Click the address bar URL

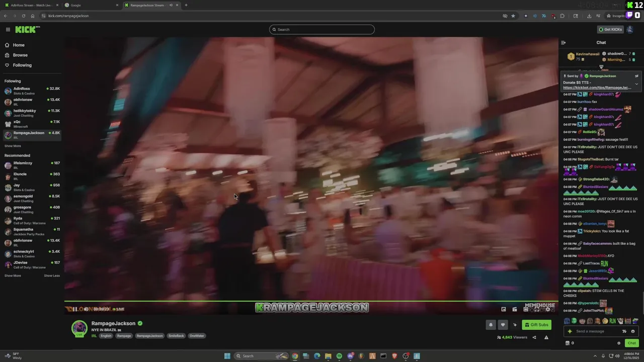pyautogui.click(x=68, y=16)
